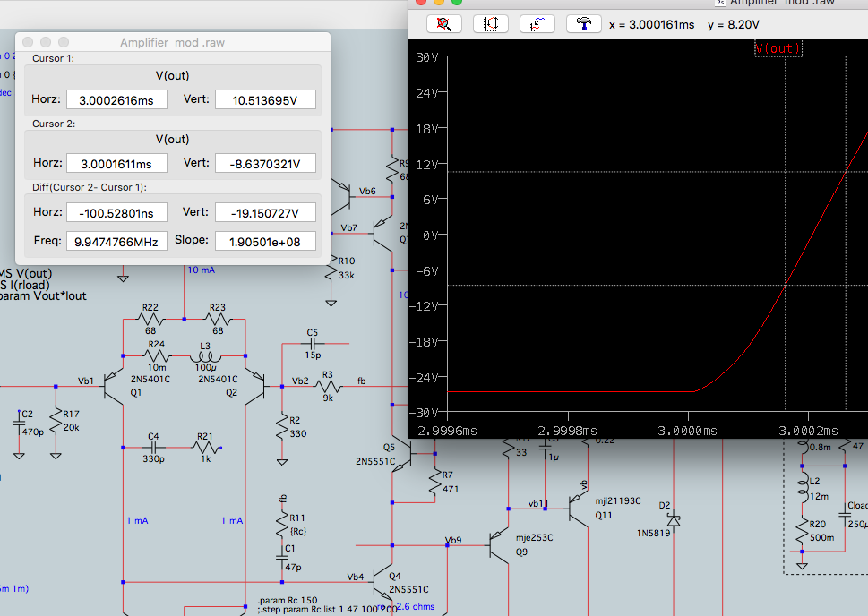Click the Vb2 net label

point(300,381)
